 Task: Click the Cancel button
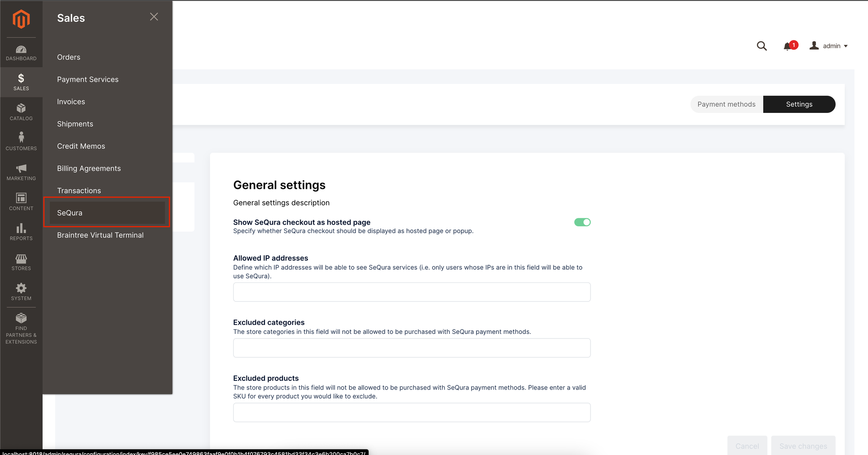[747, 446]
